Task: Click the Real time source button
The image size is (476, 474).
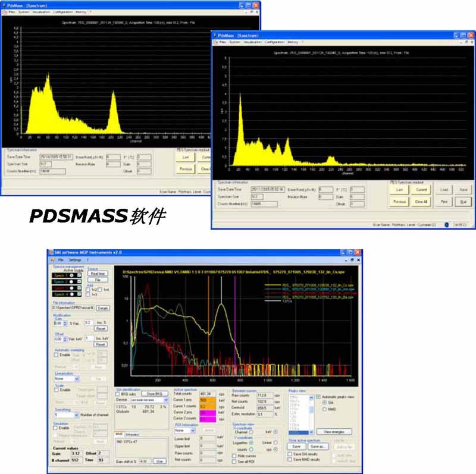Action: [x=97, y=274]
